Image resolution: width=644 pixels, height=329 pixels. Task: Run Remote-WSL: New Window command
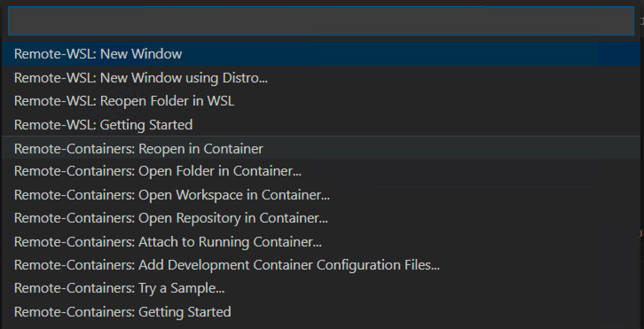point(321,54)
